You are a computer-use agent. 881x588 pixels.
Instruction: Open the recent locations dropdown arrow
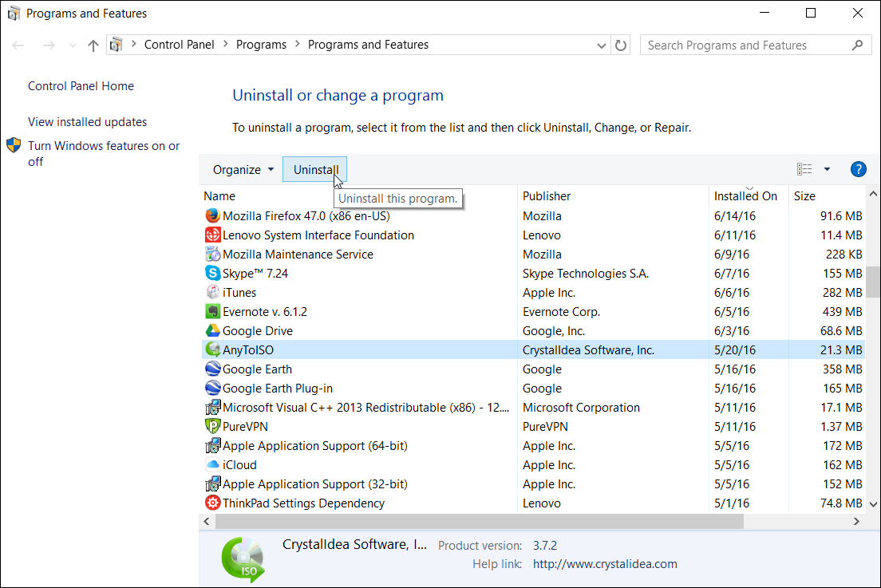73,45
